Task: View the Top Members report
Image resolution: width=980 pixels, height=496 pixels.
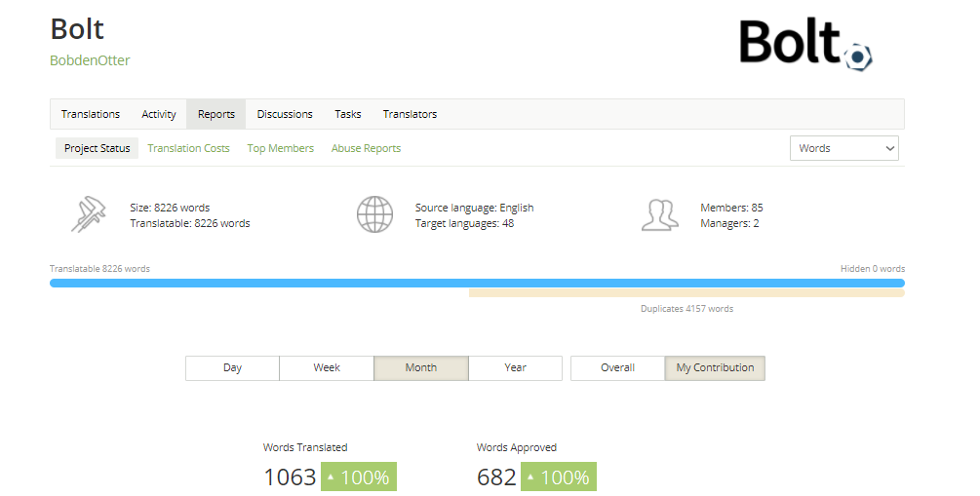Action: pyautogui.click(x=280, y=148)
